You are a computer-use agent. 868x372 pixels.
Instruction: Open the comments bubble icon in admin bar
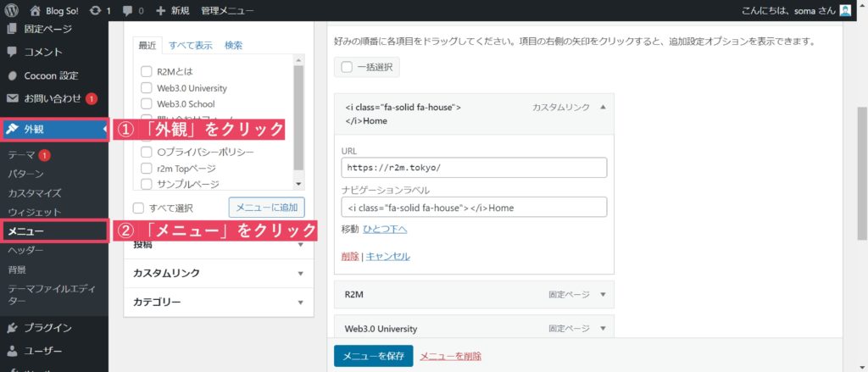coord(128,11)
